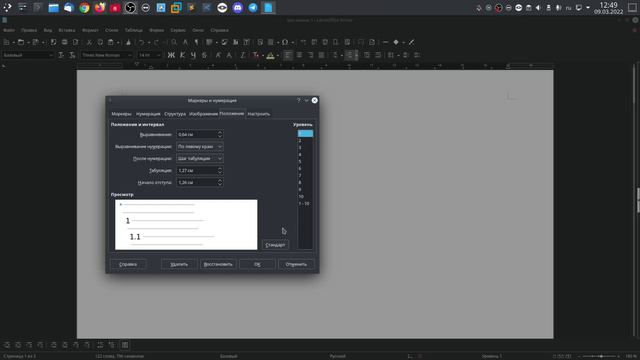Viewport: 640px width, 360px height.
Task: Select '1 - 10' in the level list
Action: pos(305,204)
